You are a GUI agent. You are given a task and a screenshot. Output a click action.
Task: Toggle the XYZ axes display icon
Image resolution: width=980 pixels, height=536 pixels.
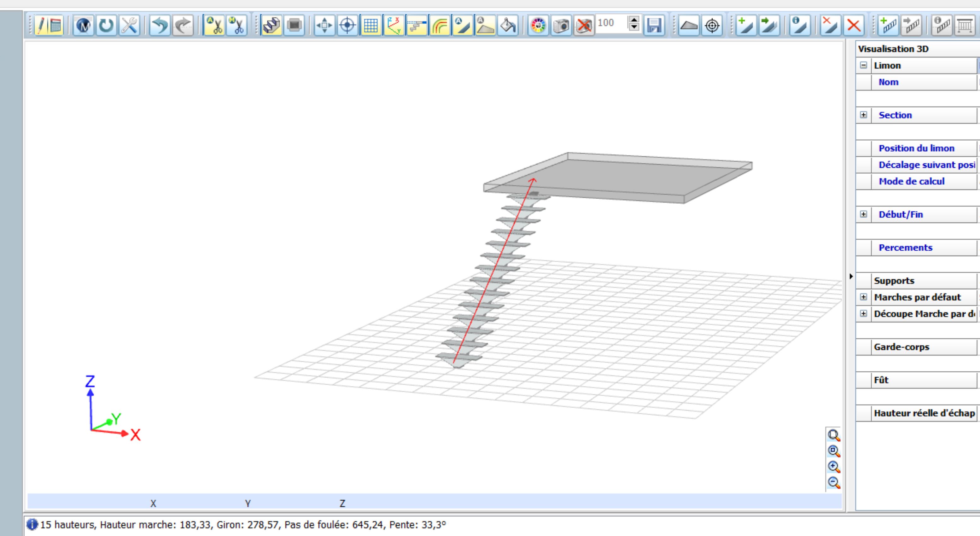click(394, 26)
